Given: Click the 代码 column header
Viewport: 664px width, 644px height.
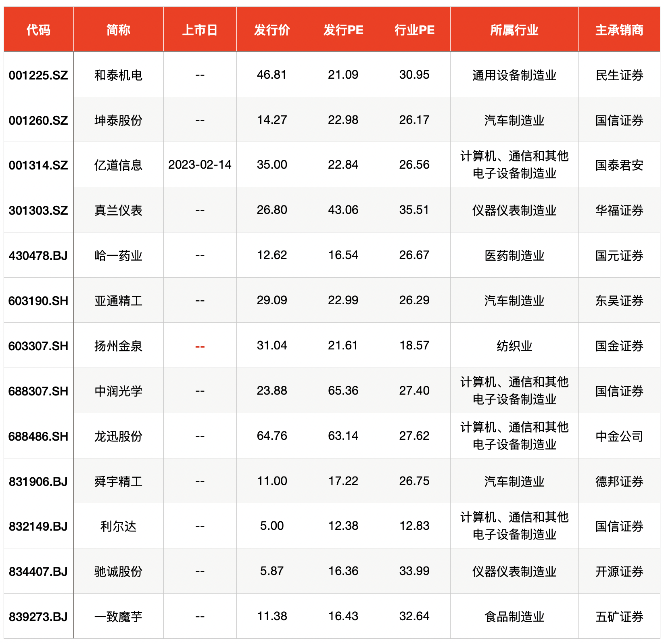Looking at the screenshot, I should [x=38, y=30].
